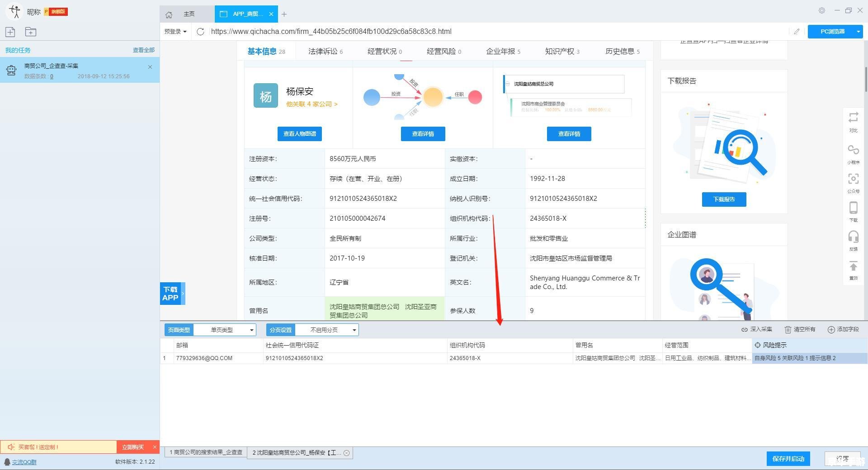
Task: Open settings gear in title bar
Action: point(822,10)
